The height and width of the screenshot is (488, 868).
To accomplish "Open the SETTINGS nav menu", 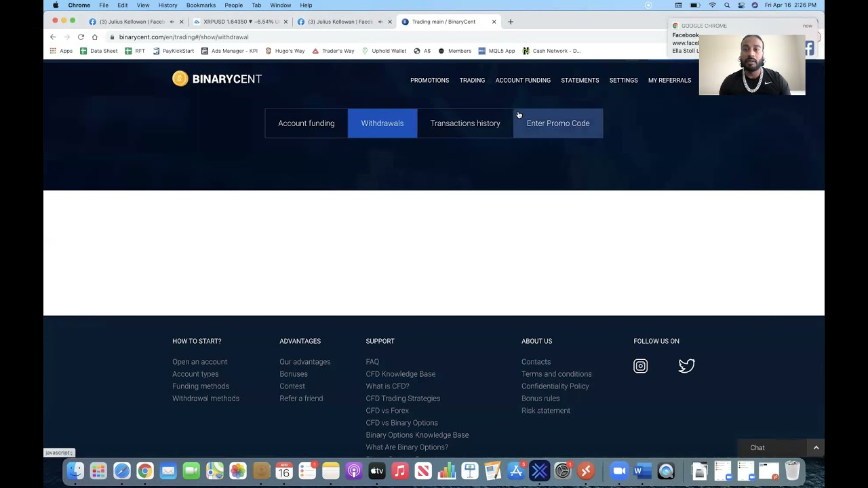I will point(623,80).
